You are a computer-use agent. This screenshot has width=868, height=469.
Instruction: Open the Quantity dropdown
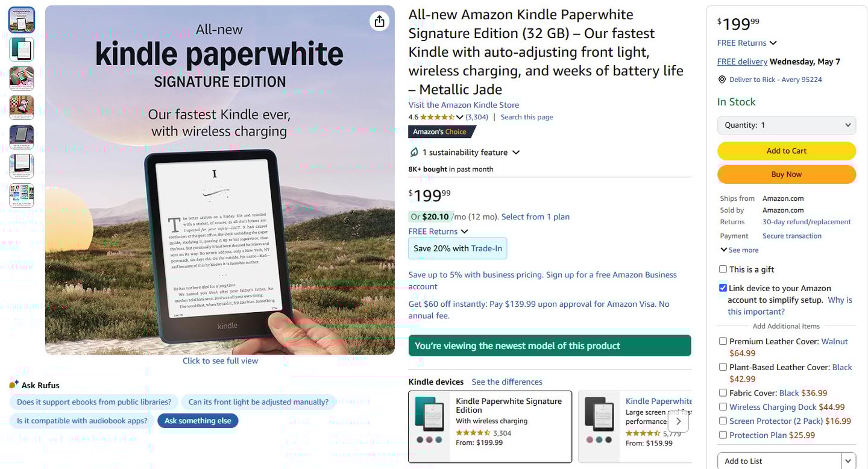point(787,125)
